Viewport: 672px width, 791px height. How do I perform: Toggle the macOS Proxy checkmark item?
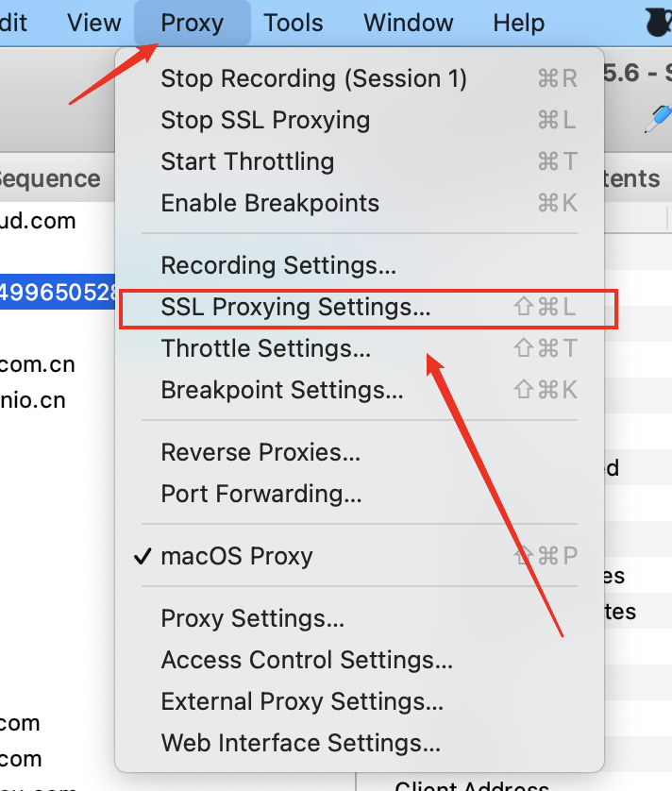pyautogui.click(x=237, y=556)
